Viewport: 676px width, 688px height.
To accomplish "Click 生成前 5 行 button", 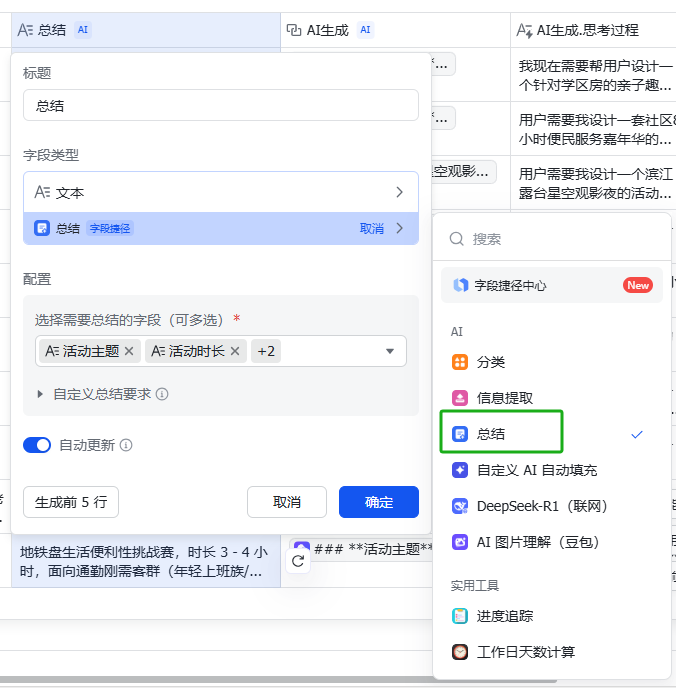I will click(x=71, y=502).
